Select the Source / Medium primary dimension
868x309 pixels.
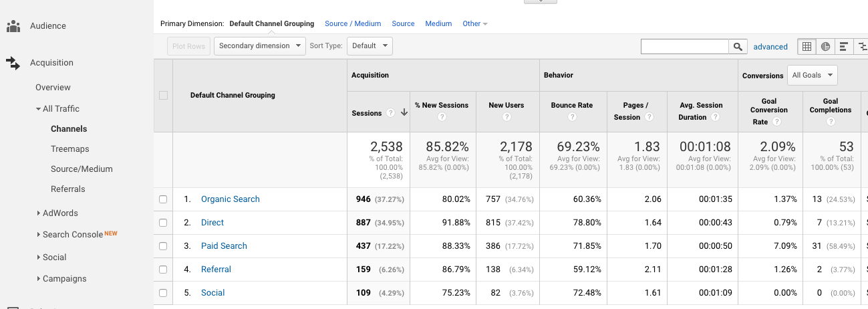[353, 23]
